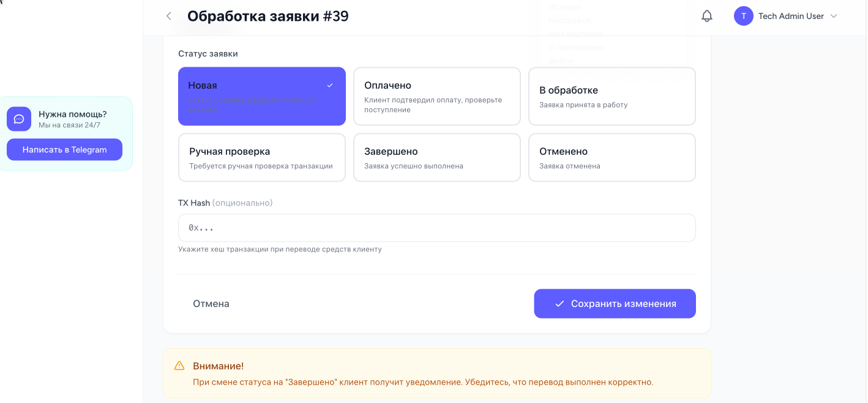Screen dimensions: 868x403
Task: Open the Tech Admin User account menu
Action: [x=791, y=17]
